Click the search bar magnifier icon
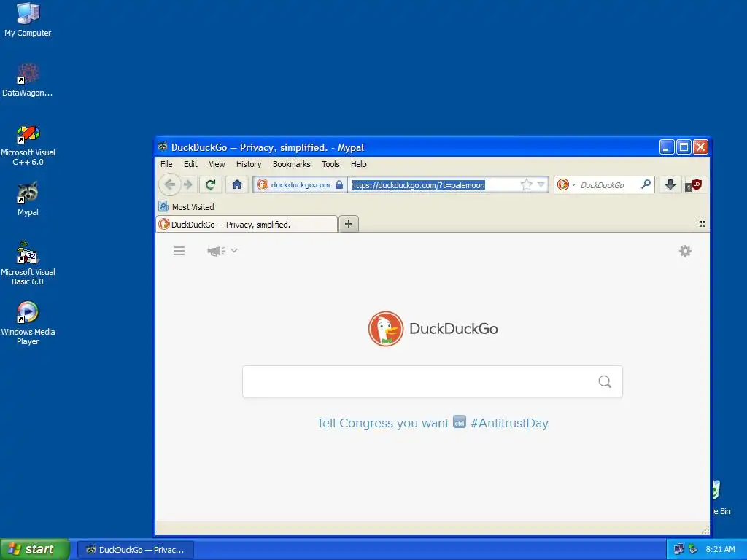The width and height of the screenshot is (747, 560). [646, 184]
